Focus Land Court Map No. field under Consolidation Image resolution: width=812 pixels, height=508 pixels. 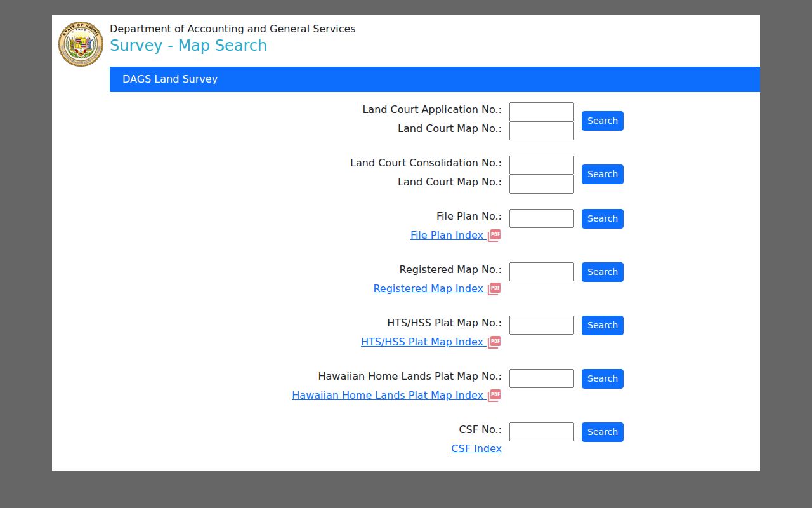coord(542,184)
